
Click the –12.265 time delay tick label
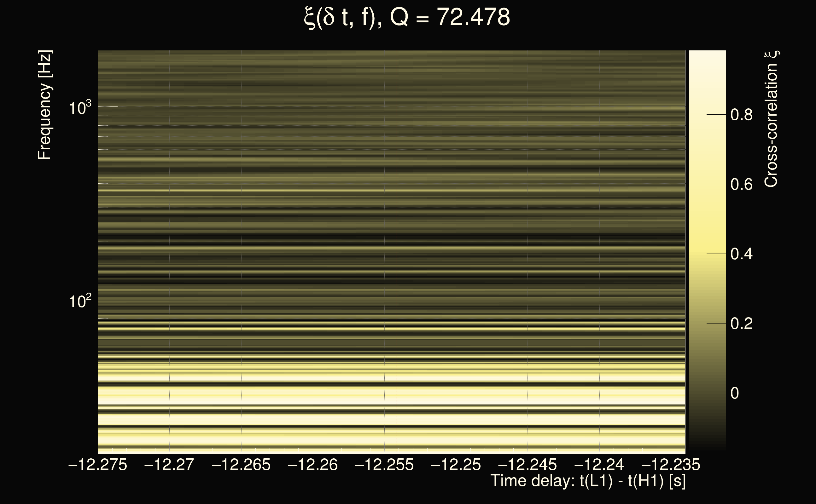click(241, 465)
